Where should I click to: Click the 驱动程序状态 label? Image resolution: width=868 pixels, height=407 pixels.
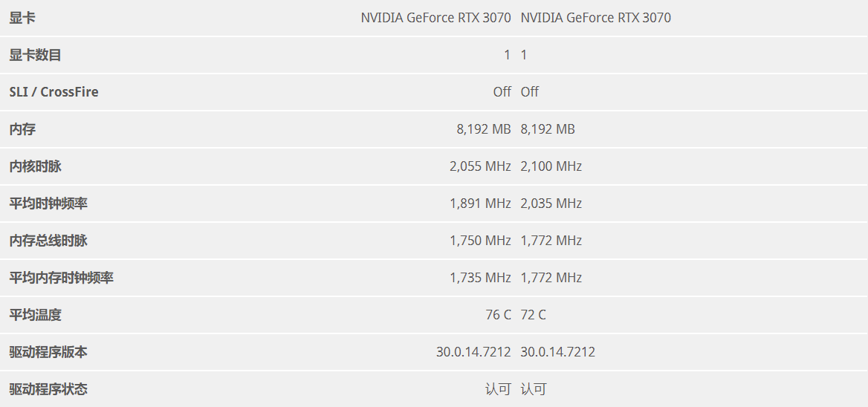tap(48, 389)
